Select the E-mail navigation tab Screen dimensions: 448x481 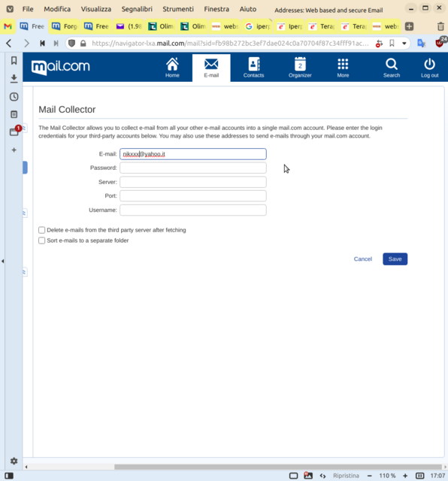[211, 68]
